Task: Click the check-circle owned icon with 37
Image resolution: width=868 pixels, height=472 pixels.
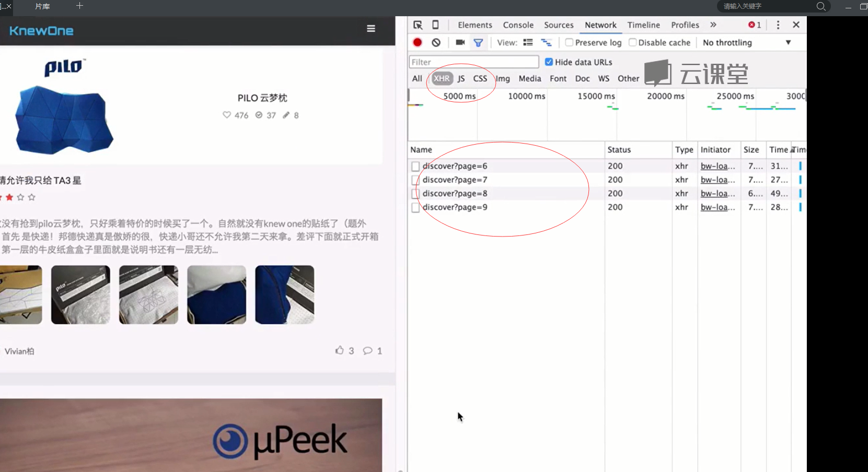Action: (x=259, y=115)
